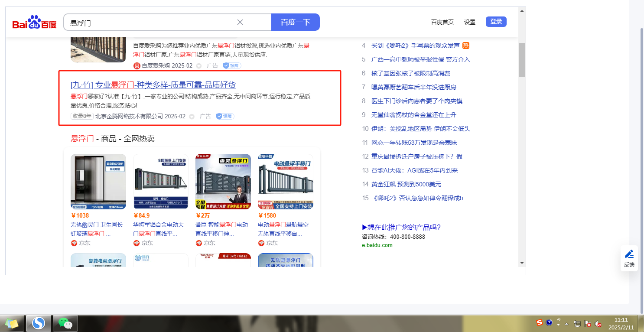Open hot item 网恋一年转账53万发现是亲表妹

(x=414, y=143)
